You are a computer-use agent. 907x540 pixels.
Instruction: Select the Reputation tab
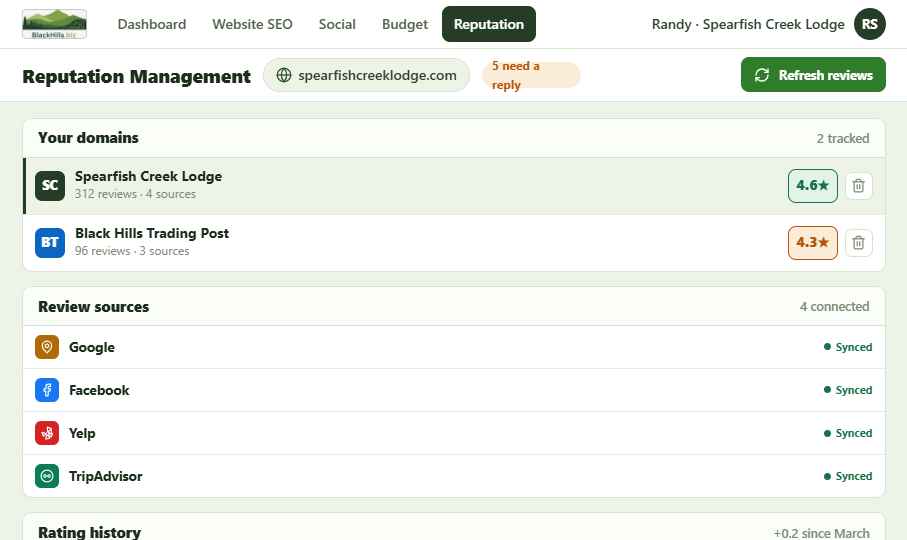click(489, 24)
